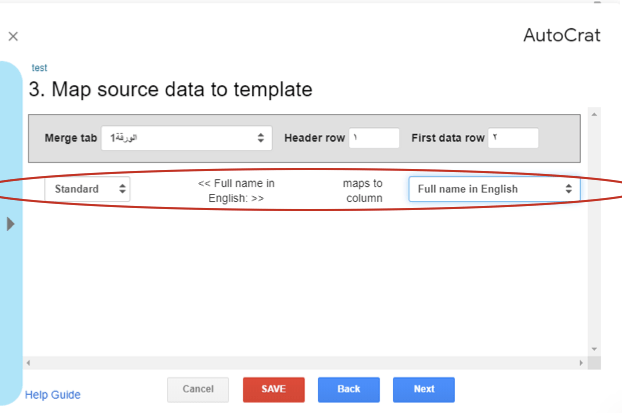Click the vertical scrollbar down arrow
The width and height of the screenshot is (622, 413).
[x=594, y=348]
